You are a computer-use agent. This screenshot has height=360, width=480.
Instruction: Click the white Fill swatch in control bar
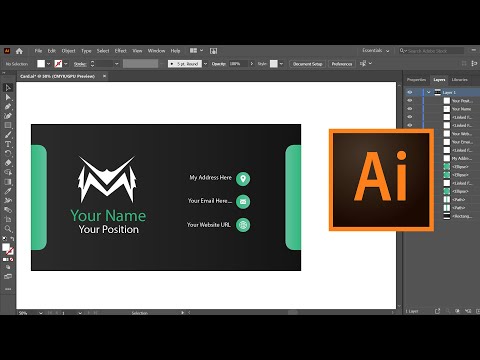tap(41, 64)
